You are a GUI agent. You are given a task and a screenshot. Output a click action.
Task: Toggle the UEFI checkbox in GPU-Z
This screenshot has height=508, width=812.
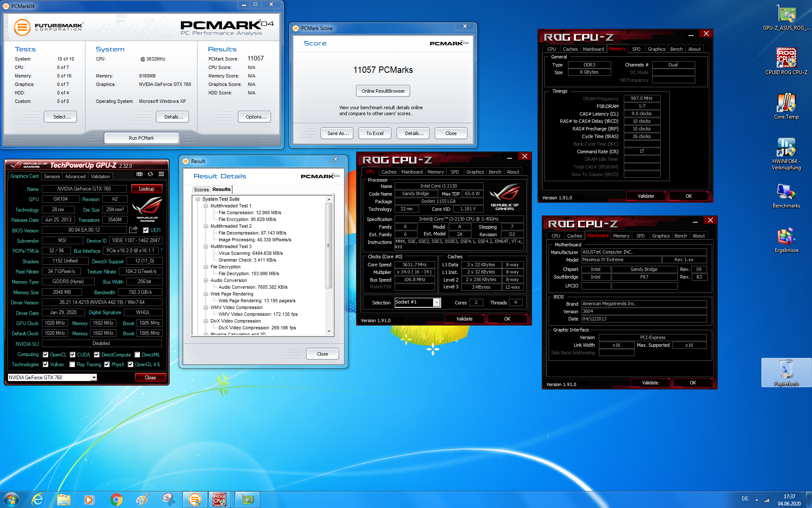[145, 230]
